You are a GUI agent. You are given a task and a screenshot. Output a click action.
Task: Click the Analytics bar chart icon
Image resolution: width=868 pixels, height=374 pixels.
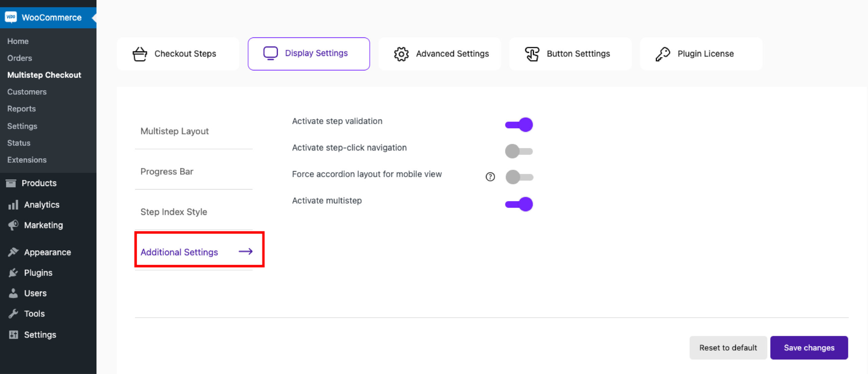[13, 205]
